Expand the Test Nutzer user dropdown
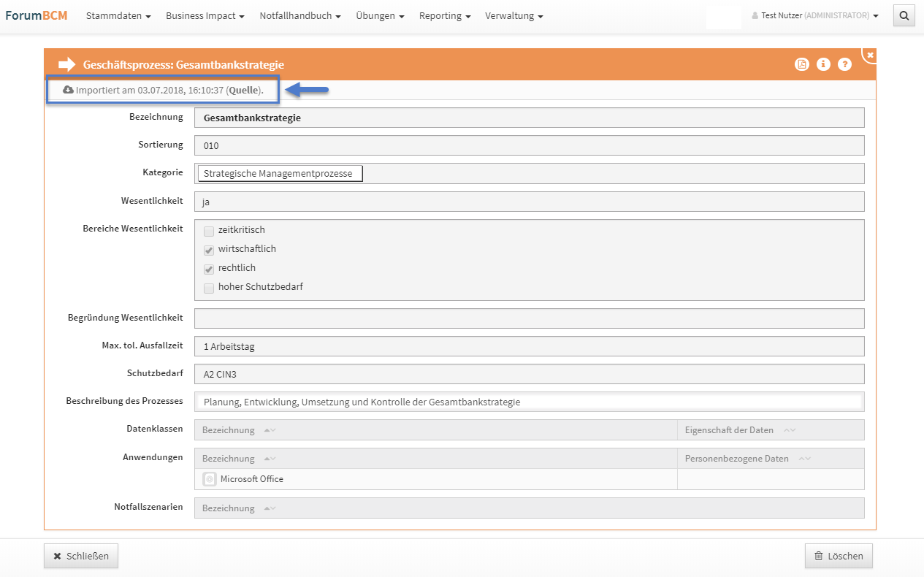 point(814,15)
